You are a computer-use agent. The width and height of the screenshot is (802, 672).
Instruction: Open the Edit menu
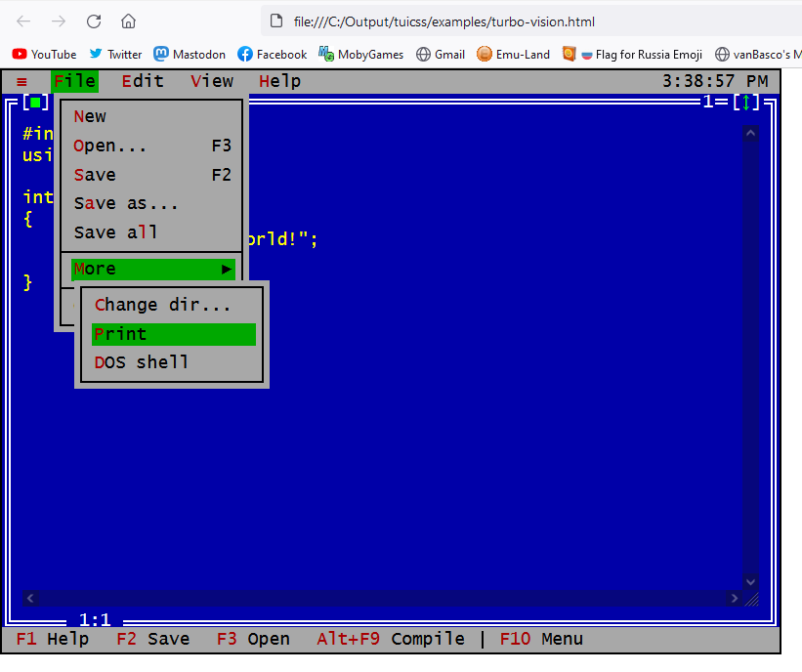click(x=143, y=81)
